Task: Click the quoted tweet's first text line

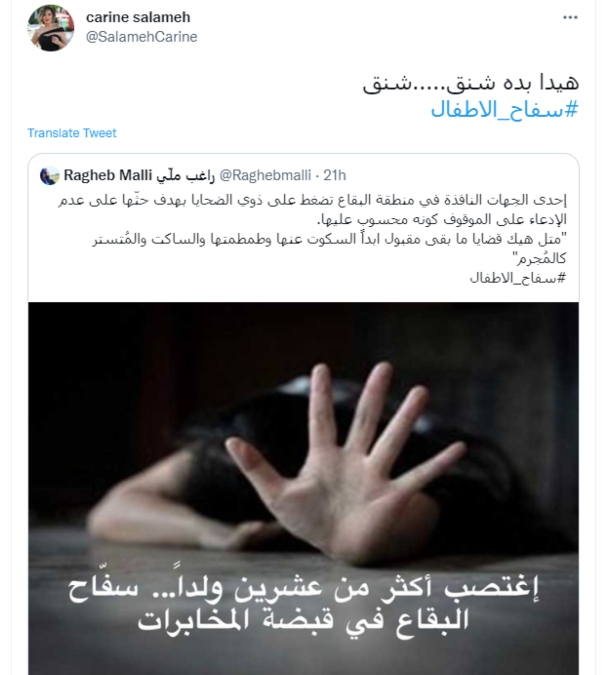Action: tap(313, 200)
